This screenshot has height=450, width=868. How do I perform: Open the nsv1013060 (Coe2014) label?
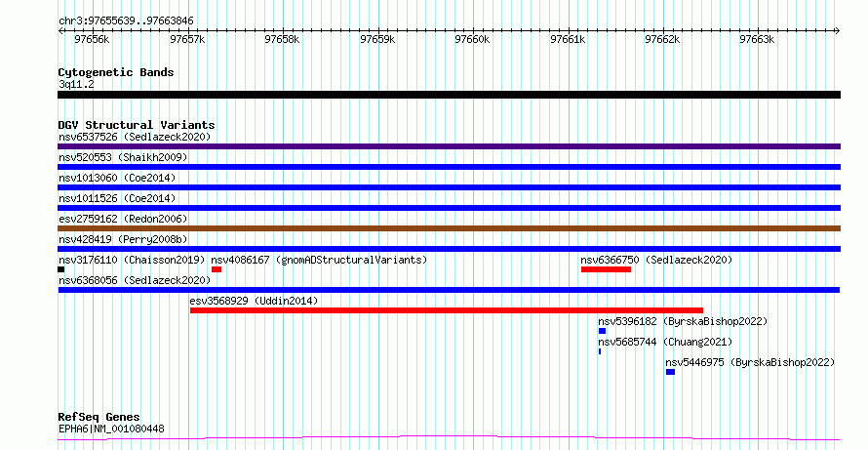pyautogui.click(x=117, y=178)
